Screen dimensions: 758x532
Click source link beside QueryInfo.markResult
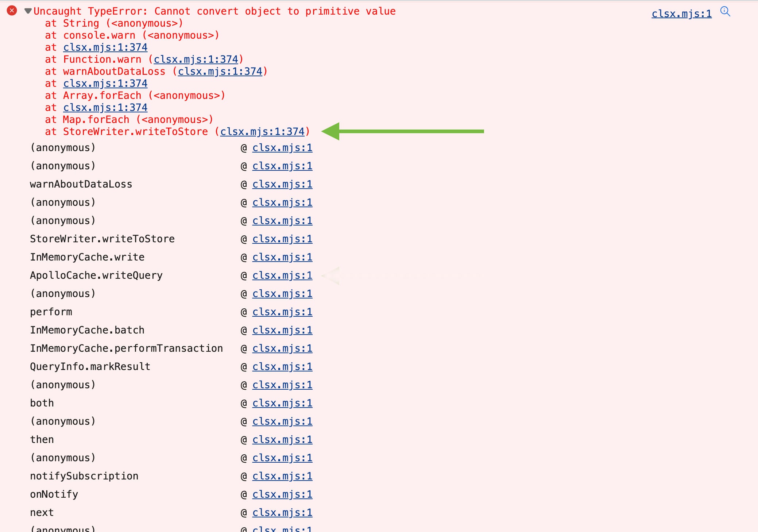click(282, 367)
